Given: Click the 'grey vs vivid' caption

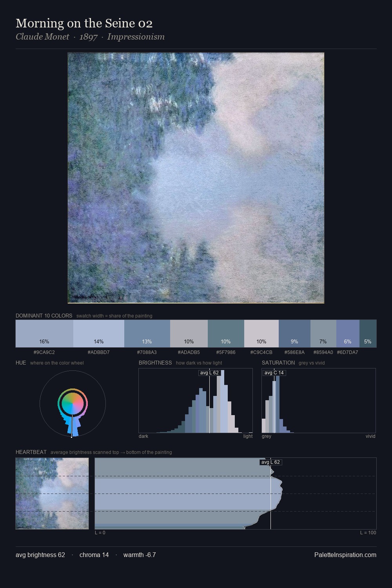Looking at the screenshot, I should click(x=312, y=363).
